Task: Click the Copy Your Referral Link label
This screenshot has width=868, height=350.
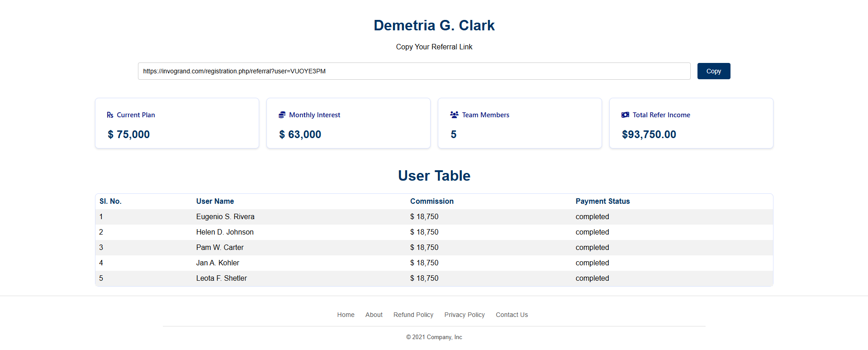Action: pyautogui.click(x=434, y=47)
